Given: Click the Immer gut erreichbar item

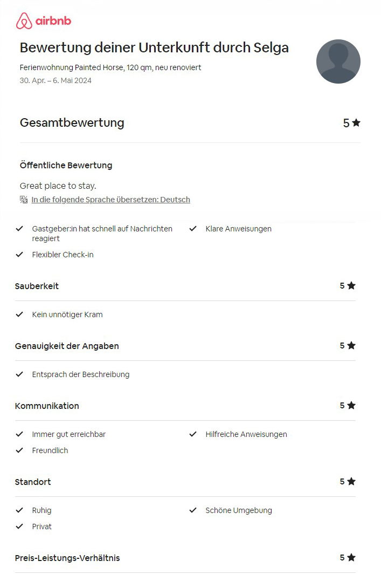Looking at the screenshot, I should click(68, 434).
